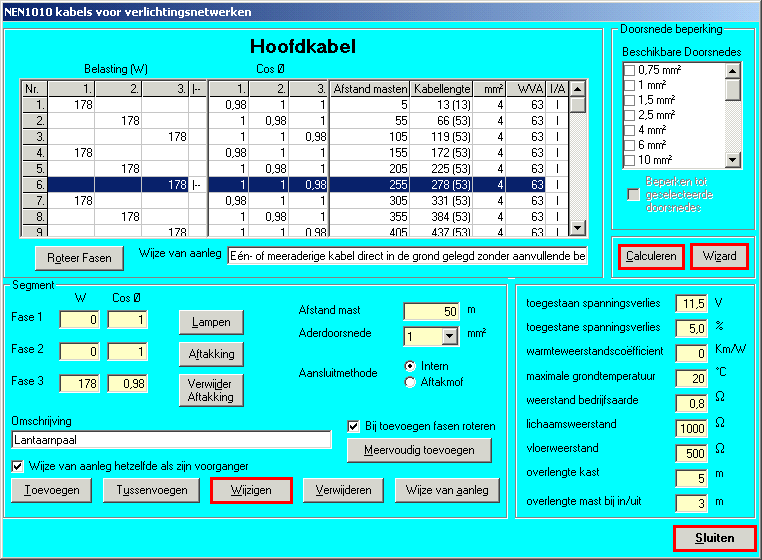762x560 pixels.
Task: Select row 5 in the Hoofdkabel table
Action: point(294,169)
